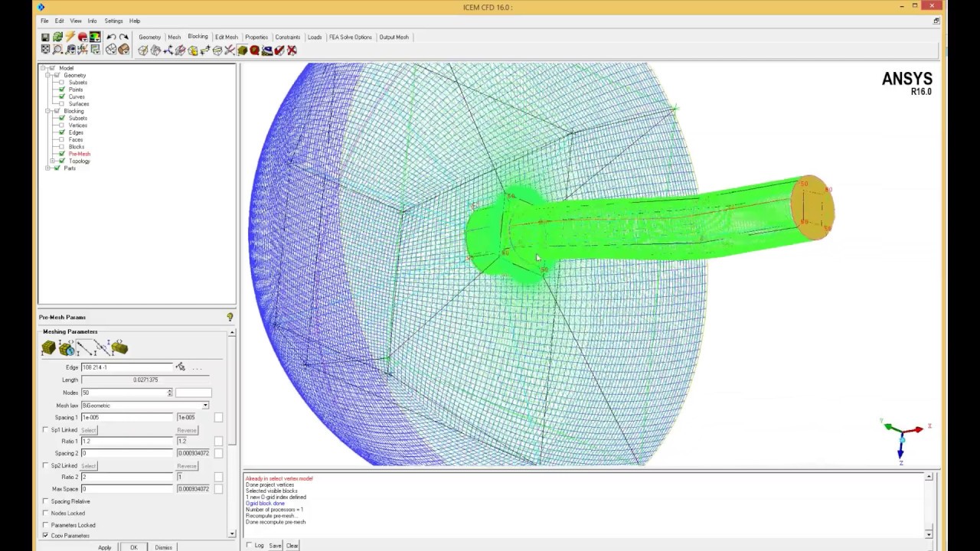Select the Edit Block tool
This screenshot has width=980, height=551.
click(x=180, y=51)
